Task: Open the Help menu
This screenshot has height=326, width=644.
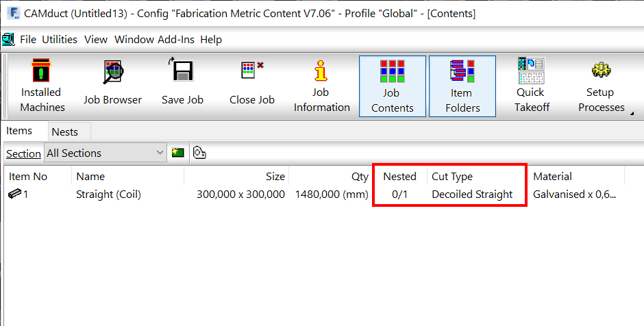Action: [211, 40]
